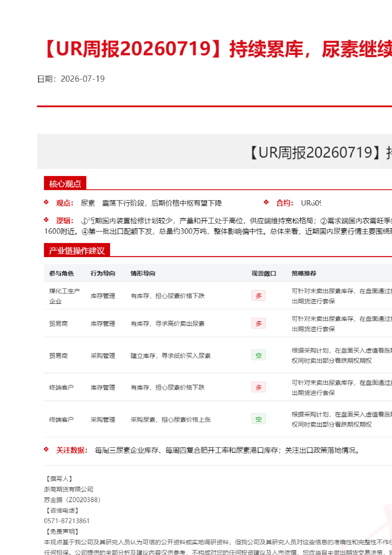
Task: Select the 观点: label
Action: pos(65,203)
